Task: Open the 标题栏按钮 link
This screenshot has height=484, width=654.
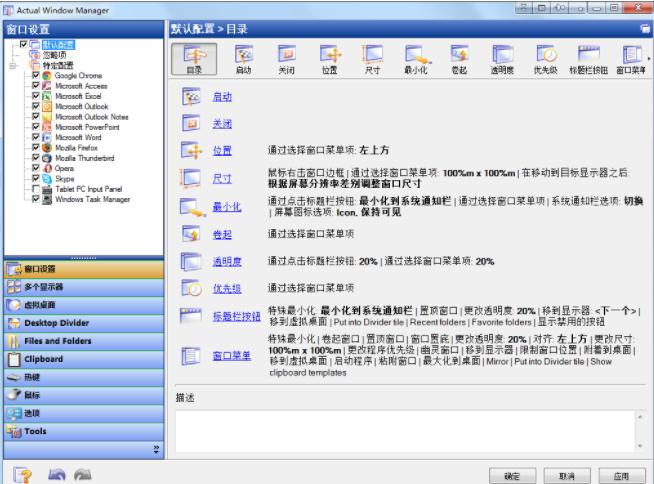Action: point(236,316)
